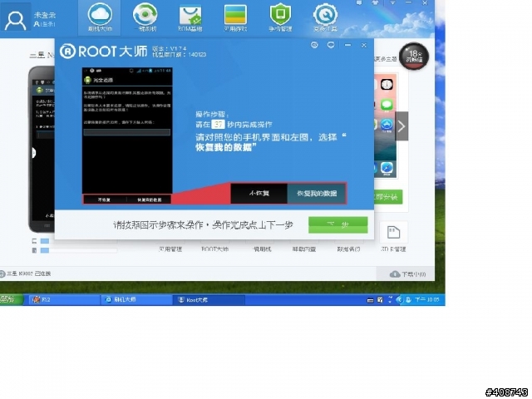Close the ROOT大师 dialog
This screenshot has height=399, width=532.
pos(364,45)
